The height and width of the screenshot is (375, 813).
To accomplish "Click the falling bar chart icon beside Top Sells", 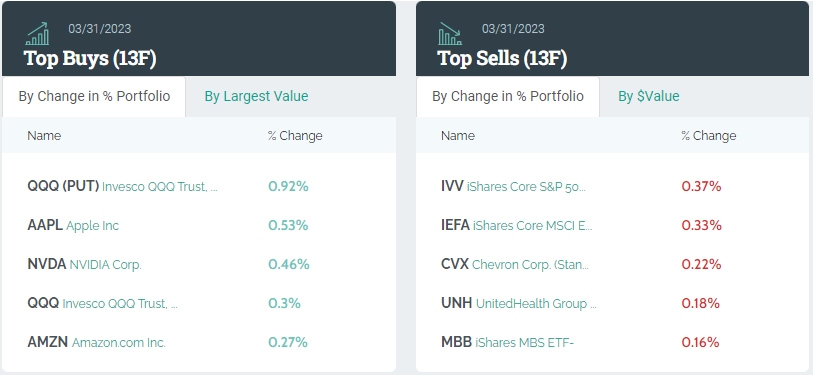I will click(450, 34).
